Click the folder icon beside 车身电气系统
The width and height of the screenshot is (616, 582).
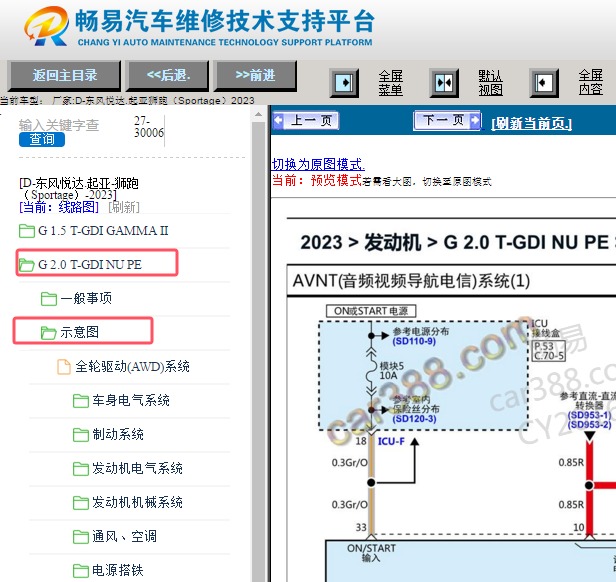pyautogui.click(x=81, y=401)
